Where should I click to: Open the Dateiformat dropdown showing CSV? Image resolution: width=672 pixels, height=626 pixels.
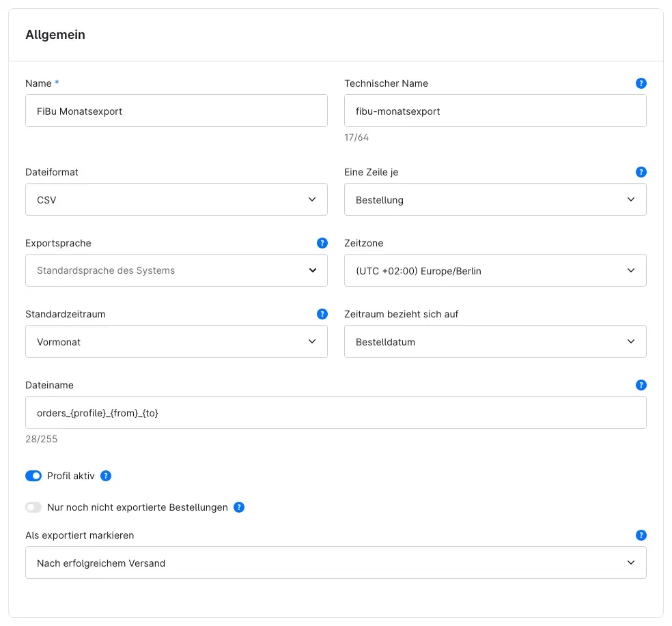tap(176, 199)
